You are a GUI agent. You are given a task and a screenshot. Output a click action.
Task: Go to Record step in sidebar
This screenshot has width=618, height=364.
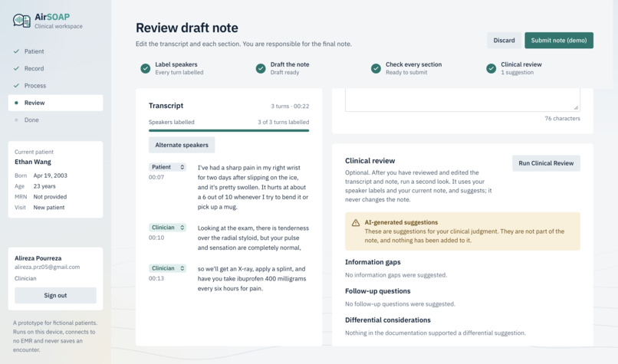[55, 68]
